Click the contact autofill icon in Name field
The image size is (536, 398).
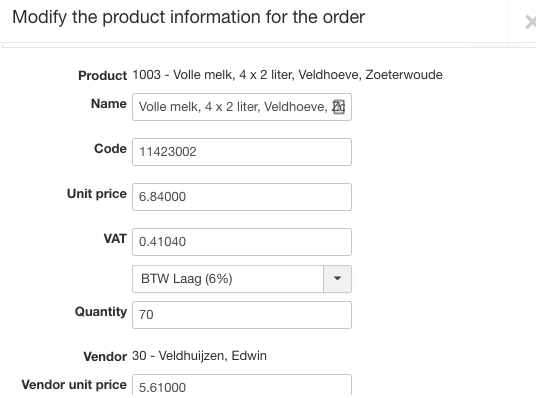338,107
